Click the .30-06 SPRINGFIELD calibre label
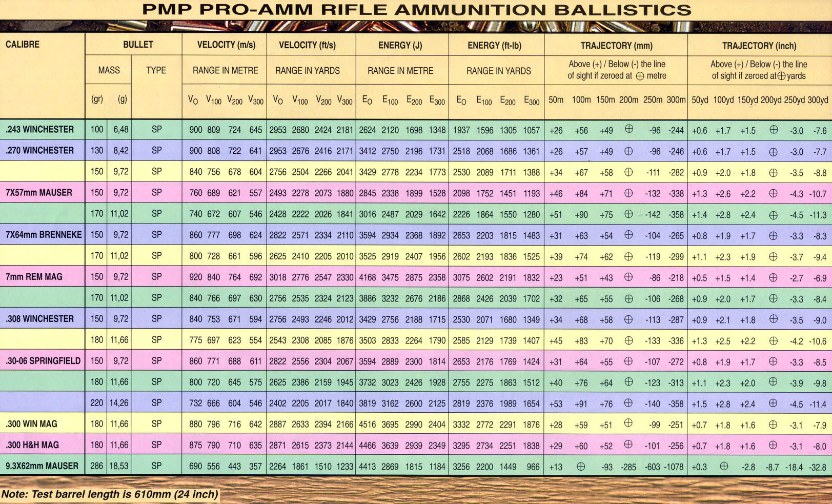 click(43, 360)
